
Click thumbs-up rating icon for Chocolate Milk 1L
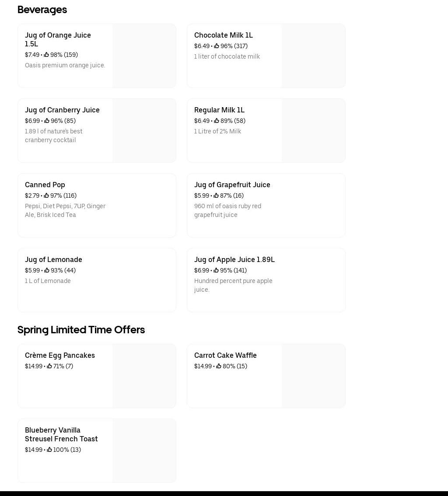pyautogui.click(x=217, y=46)
